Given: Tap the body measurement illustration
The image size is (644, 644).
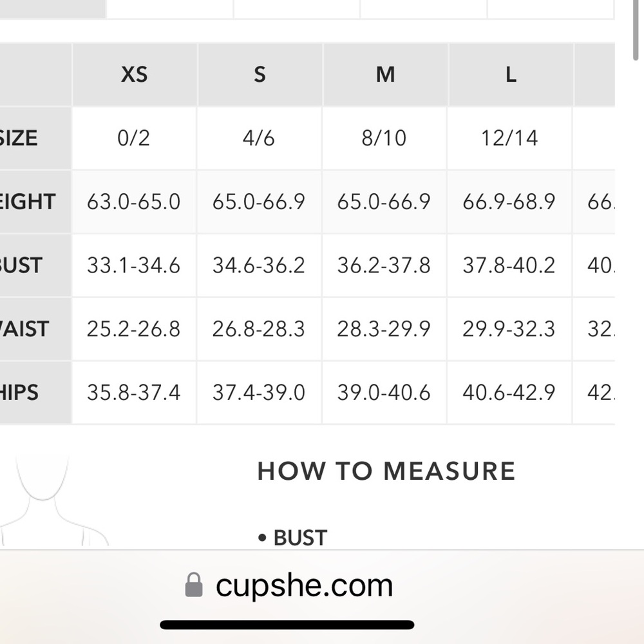Looking at the screenshot, I should click(53, 500).
